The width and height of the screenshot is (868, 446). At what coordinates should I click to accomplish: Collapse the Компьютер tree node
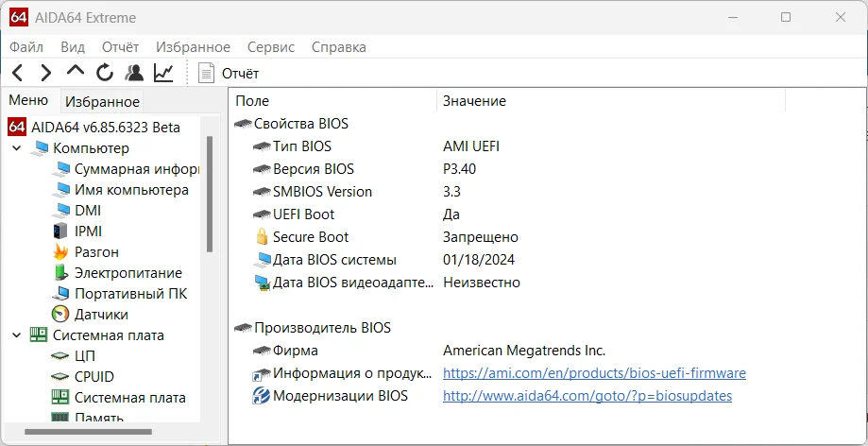[17, 148]
